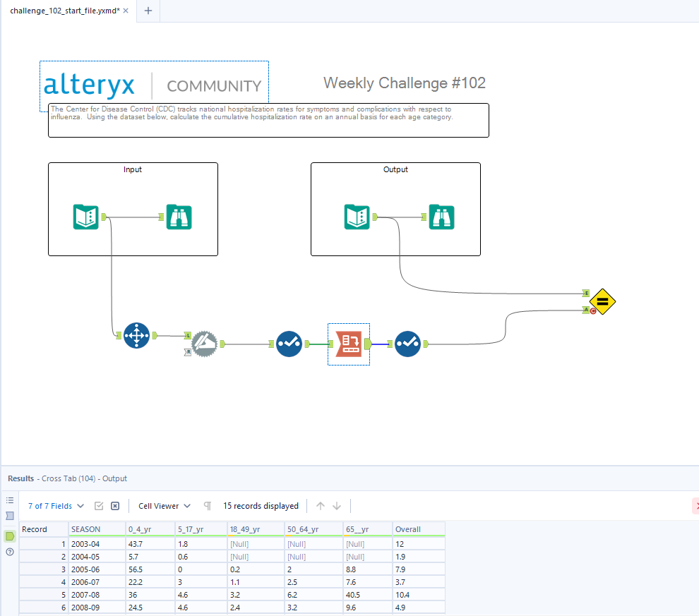Click the SEASON column header
The height and width of the screenshot is (616, 699).
coord(97,529)
